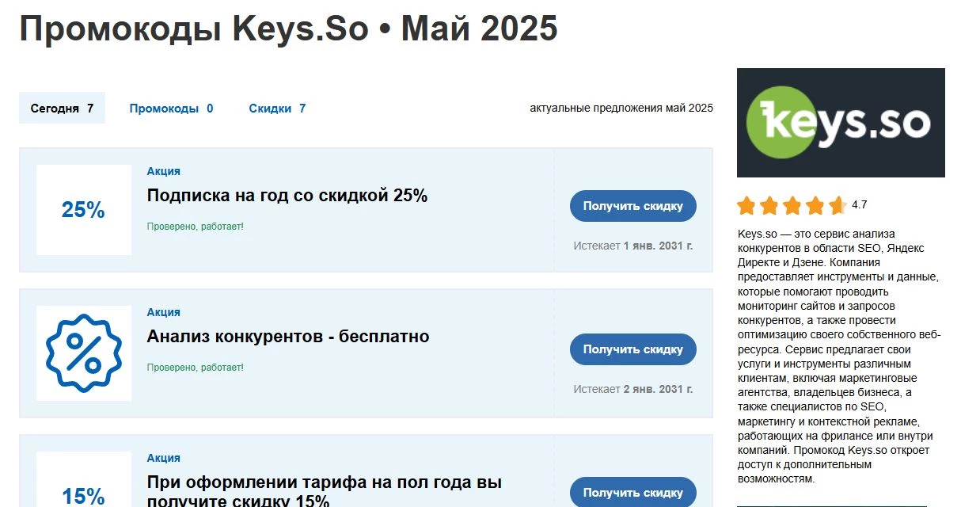Click Получить скидку for the 25% yearly subscription

point(632,205)
